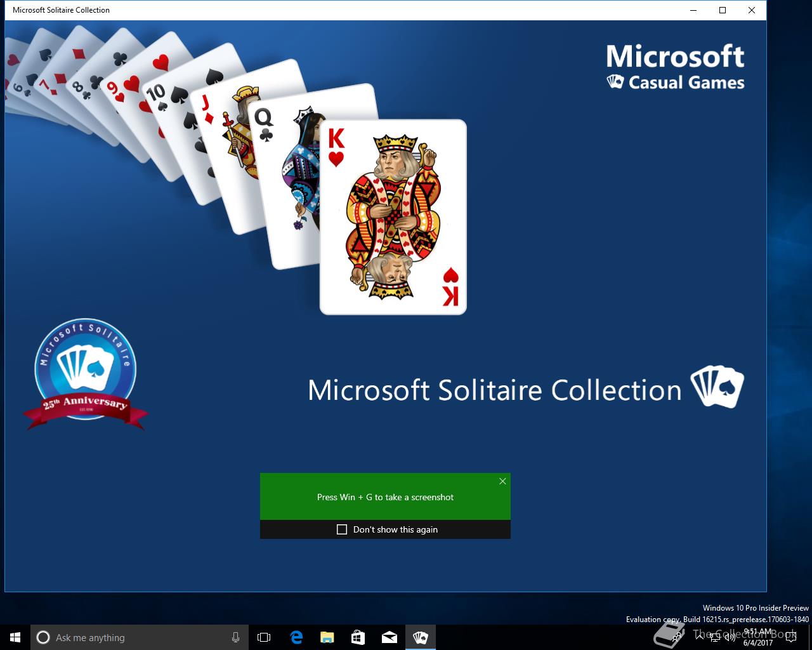Select the Solitaire Collection taskbar icon
This screenshot has width=812, height=650.
420,637
